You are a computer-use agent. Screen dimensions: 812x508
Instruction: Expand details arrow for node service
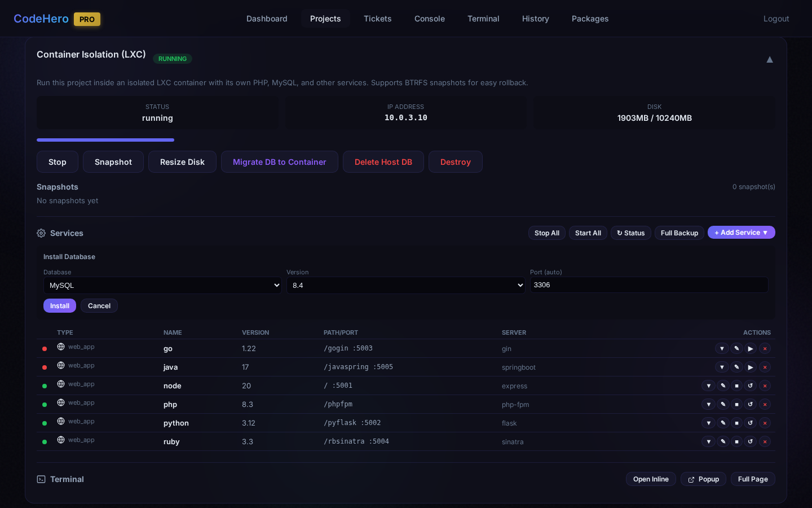(x=708, y=386)
